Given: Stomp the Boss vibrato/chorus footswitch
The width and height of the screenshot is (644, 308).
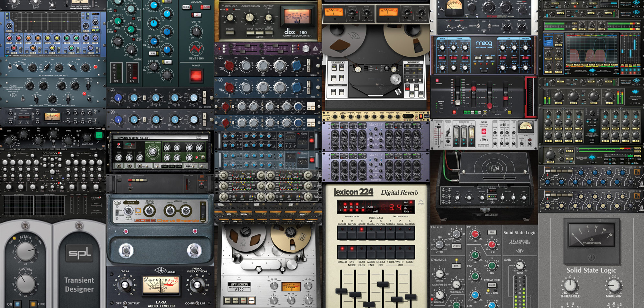Looking at the screenshot, I should tap(194, 250).
